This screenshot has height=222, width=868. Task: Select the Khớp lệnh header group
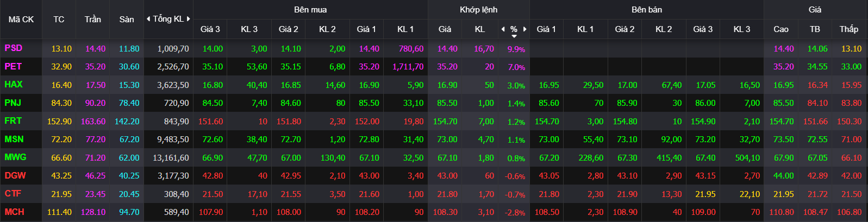point(478,10)
